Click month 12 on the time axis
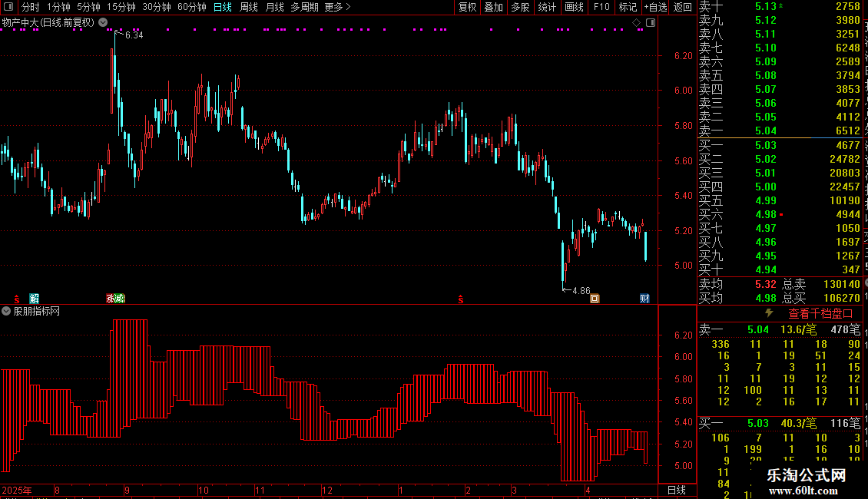The width and height of the screenshot is (868, 499). click(327, 490)
